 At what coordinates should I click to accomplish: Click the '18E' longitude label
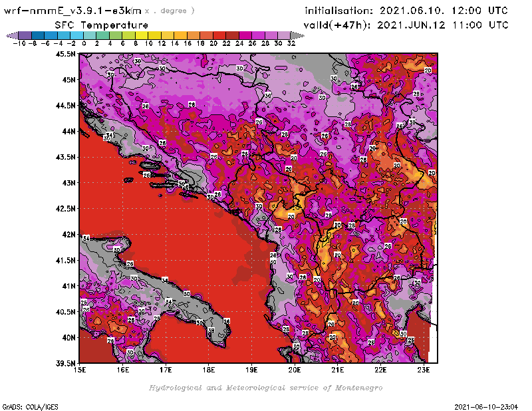(x=209, y=370)
